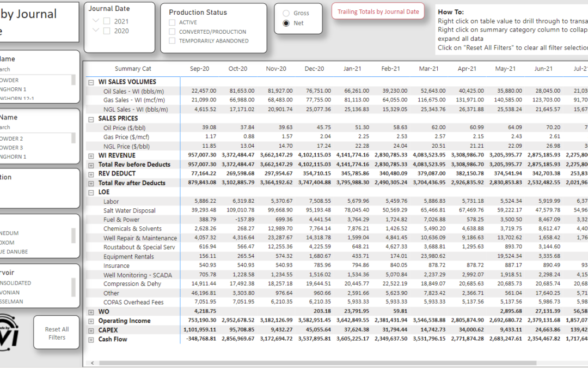Enable TEMPORARILY ABANDONED status filter
The image size is (588, 368).
(172, 41)
